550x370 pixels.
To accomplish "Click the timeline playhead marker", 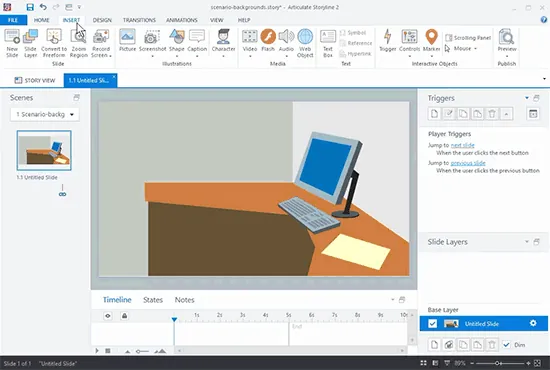I will pos(174,319).
